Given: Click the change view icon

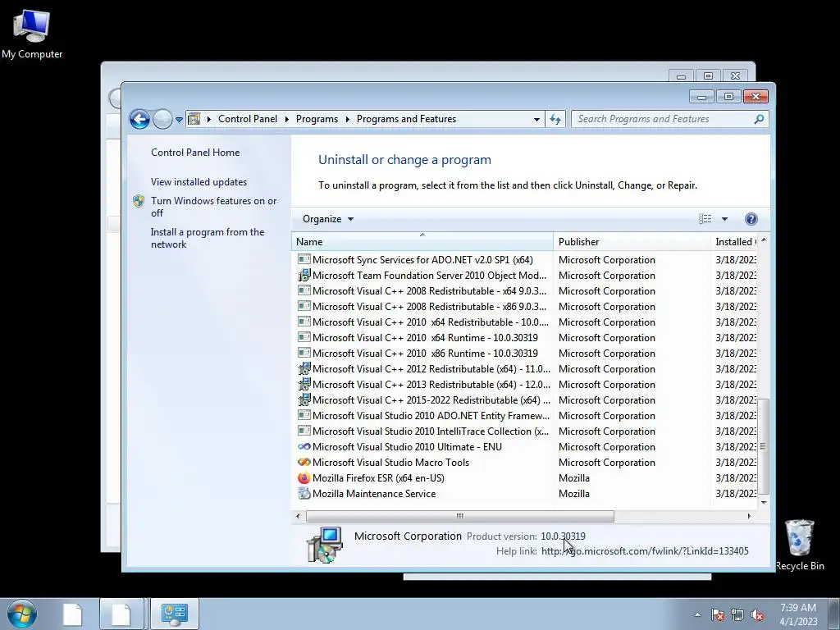Looking at the screenshot, I should coord(705,218).
